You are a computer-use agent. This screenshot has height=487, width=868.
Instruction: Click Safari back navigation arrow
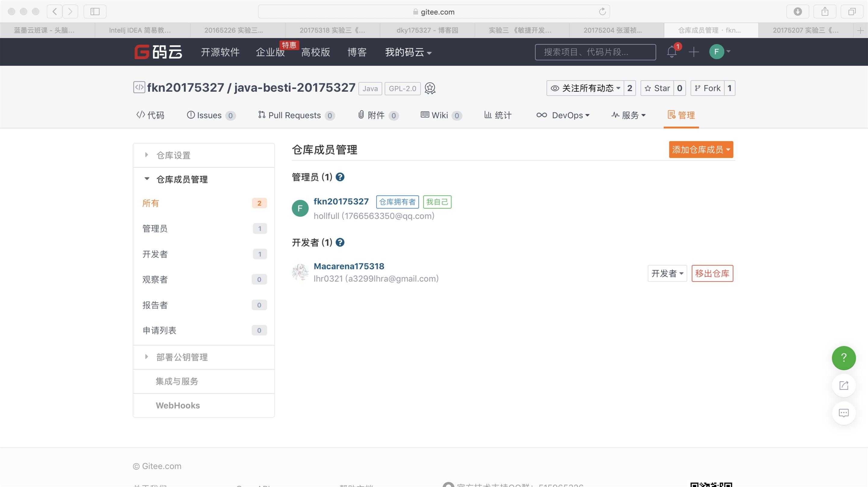coord(55,11)
